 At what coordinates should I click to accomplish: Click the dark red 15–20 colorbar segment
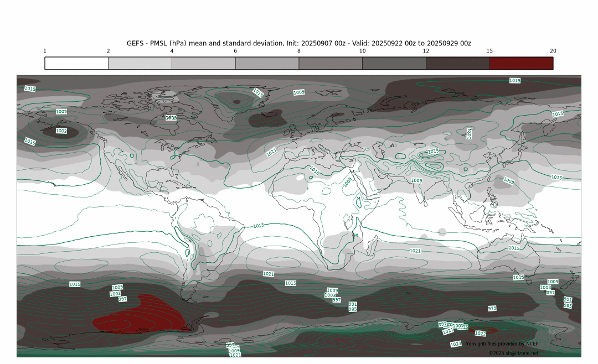click(521, 63)
